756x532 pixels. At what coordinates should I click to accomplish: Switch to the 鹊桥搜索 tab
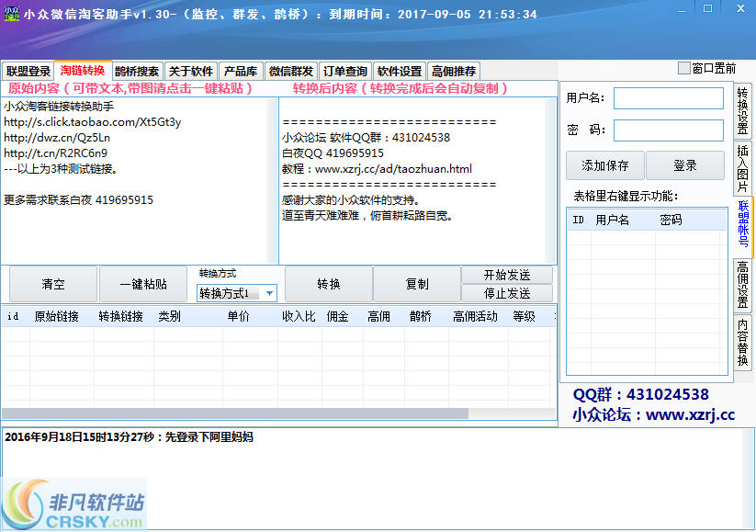click(x=136, y=71)
